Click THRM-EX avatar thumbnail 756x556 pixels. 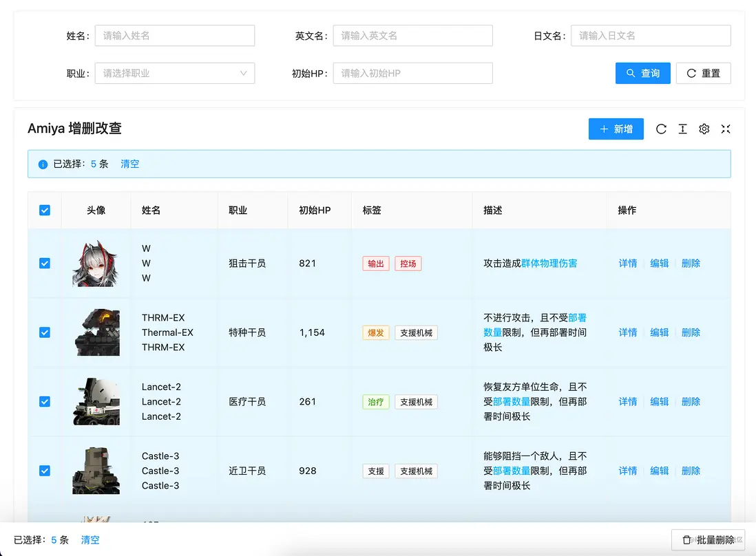click(96, 332)
